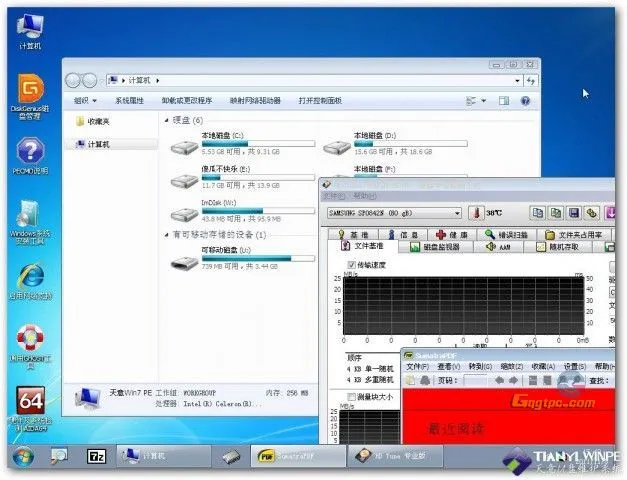Open SumatraPDF 文件(F) menu
Image resolution: width=627 pixels, height=480 pixels.
tap(417, 366)
